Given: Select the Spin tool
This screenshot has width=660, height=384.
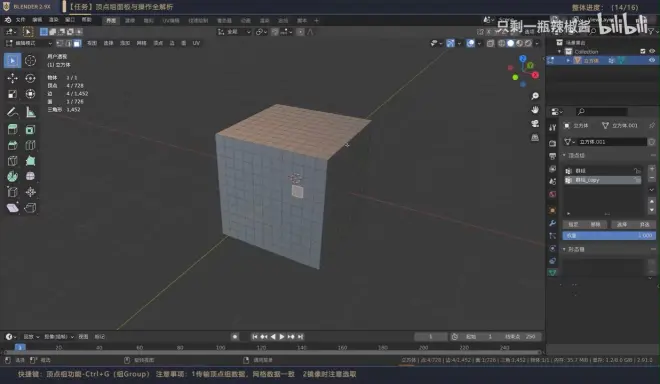Looking at the screenshot, I should click(12, 176).
